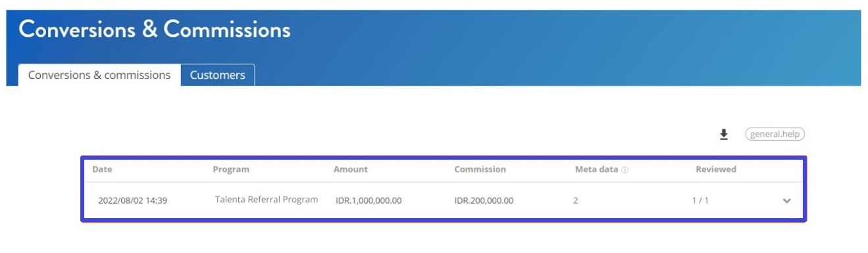The image size is (868, 253).
Task: Select the 2022/08/02 14:39 date cell
Action: 132,200
